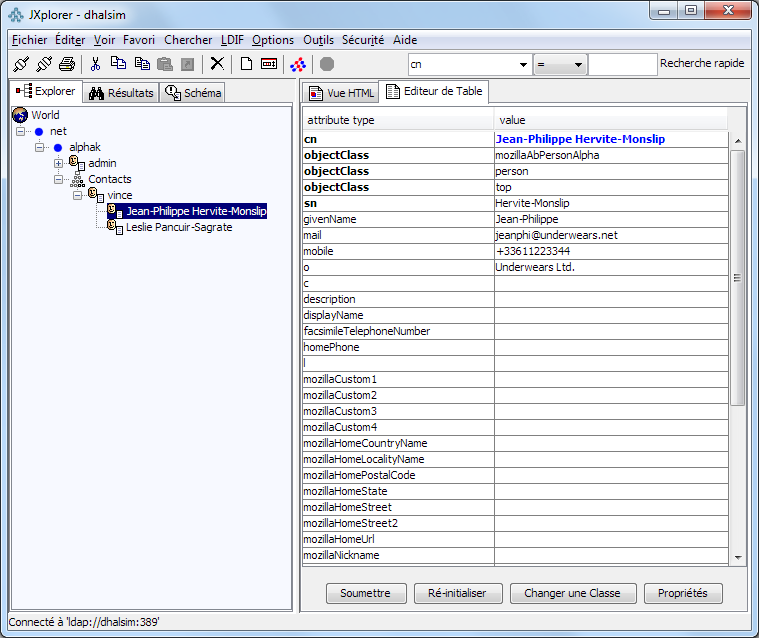Click the mail value jeanphi@underwears.net
This screenshot has width=759, height=638.
click(x=611, y=235)
